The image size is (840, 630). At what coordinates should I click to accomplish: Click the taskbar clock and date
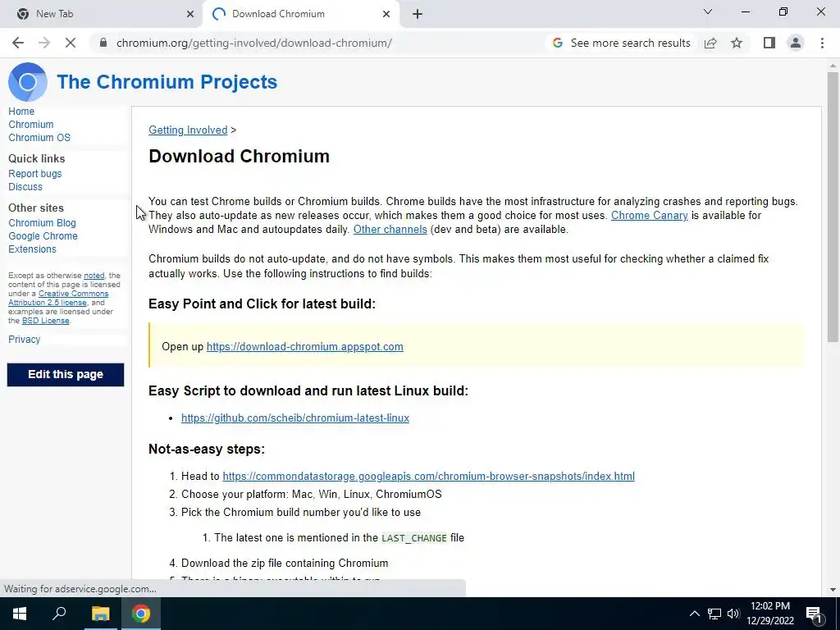[x=770, y=614]
